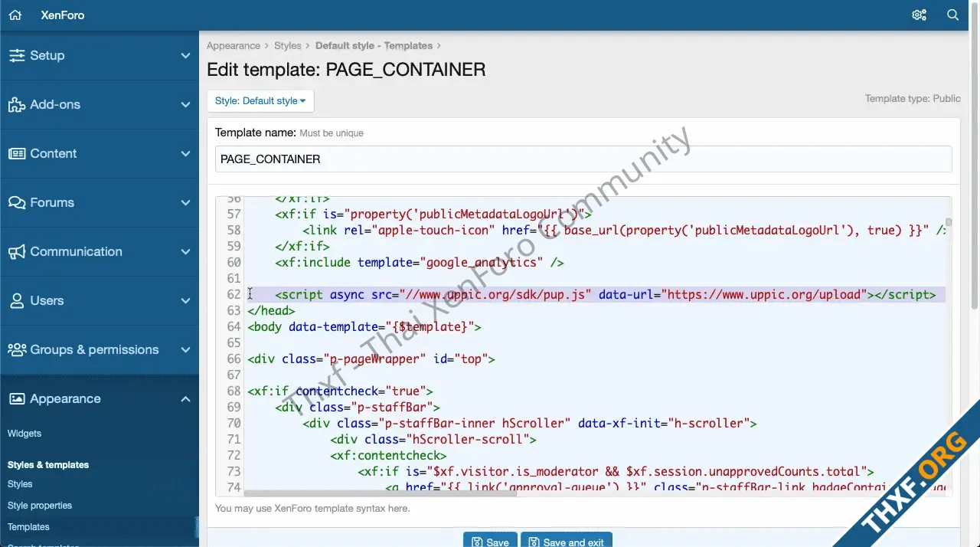Click the Template name input field
The image size is (980, 547).
583,159
